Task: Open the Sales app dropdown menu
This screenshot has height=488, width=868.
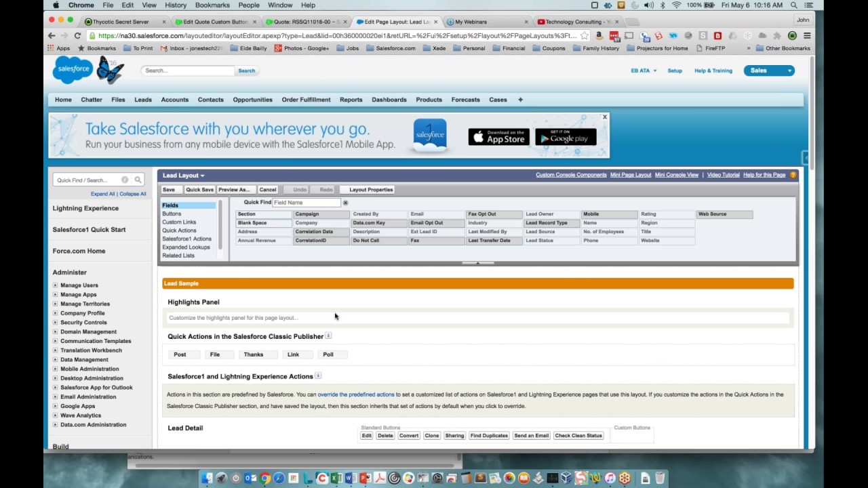Action: tap(789, 70)
